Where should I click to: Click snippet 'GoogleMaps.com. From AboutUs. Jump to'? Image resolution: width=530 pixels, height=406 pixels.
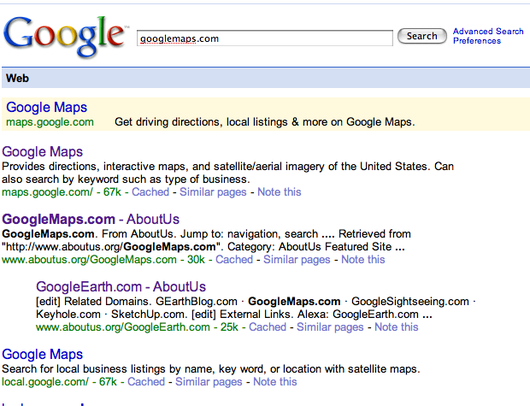pyautogui.click(x=206, y=240)
